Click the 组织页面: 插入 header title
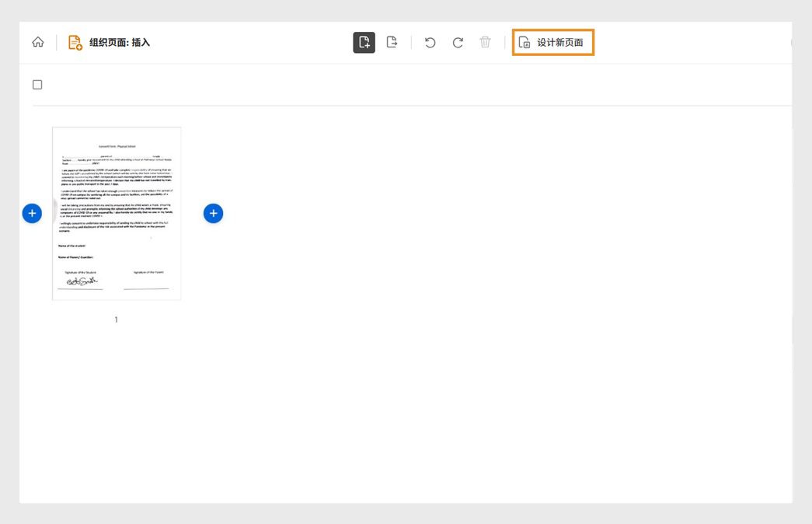812x524 pixels. 122,42
